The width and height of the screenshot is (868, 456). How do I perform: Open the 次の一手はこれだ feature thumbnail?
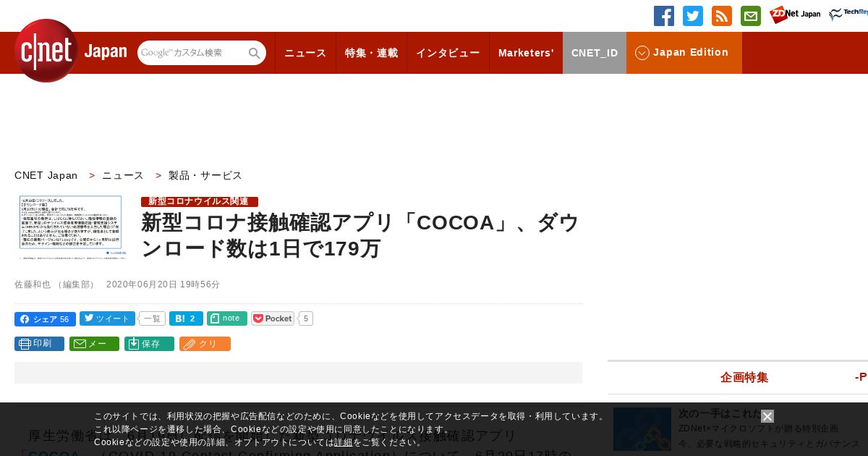642,429
